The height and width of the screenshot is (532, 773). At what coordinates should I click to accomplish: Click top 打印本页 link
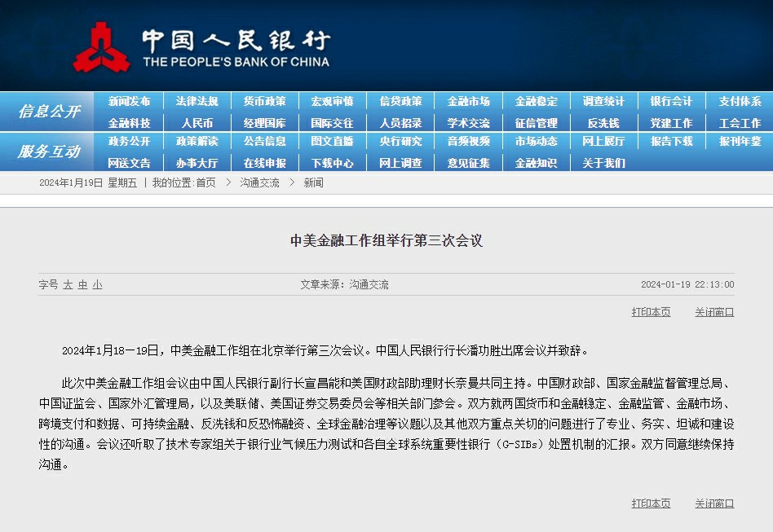(x=652, y=312)
